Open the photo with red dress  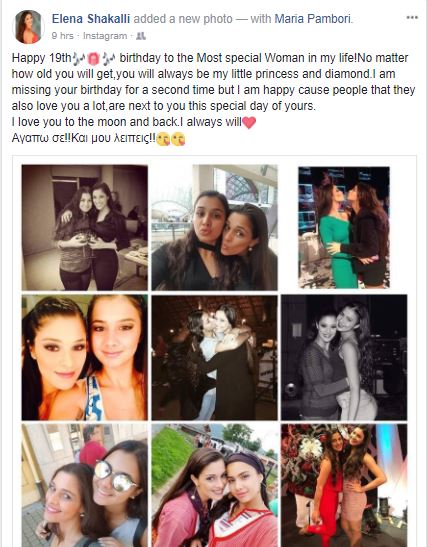344,485
